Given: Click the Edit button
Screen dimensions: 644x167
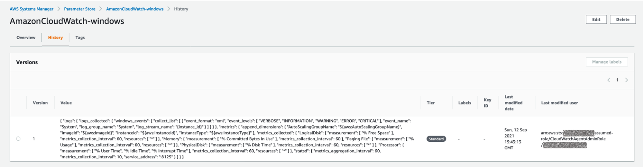Looking at the screenshot, I should (596, 20).
